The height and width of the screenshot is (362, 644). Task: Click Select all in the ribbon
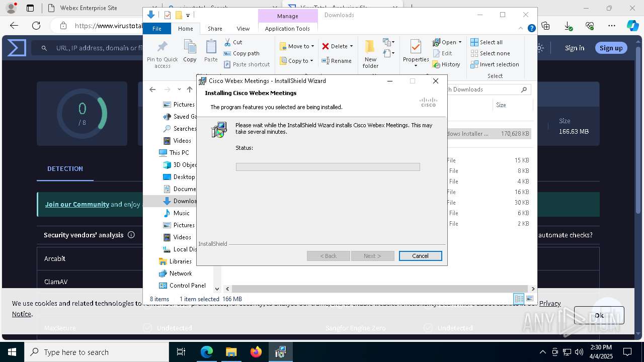[x=487, y=42]
